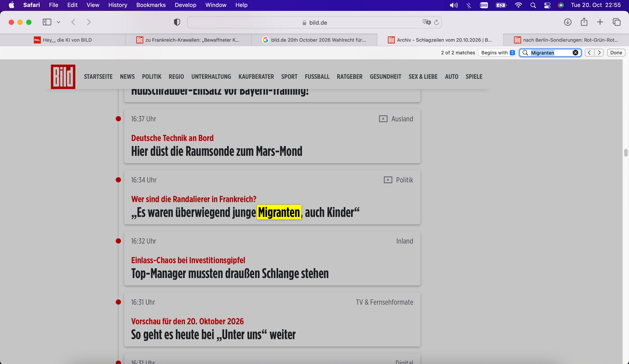The height and width of the screenshot is (364, 629).
Task: Open the Bookmarks menu
Action: 151,5
